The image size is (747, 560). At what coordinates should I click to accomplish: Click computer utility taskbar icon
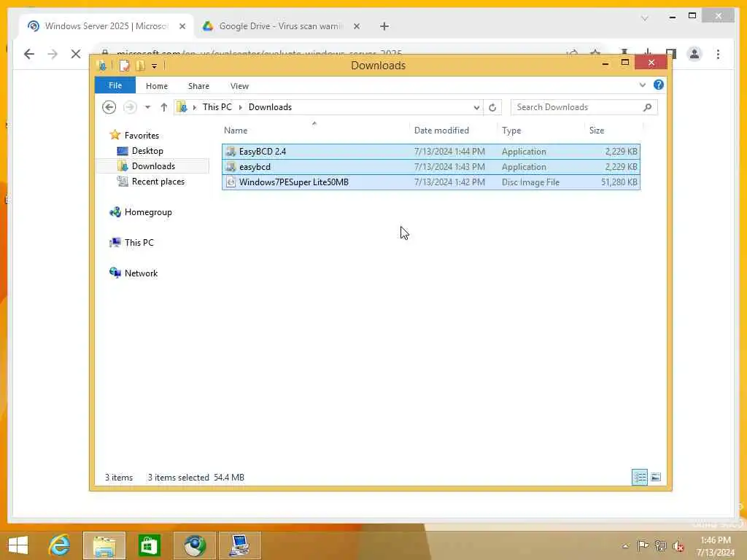pos(239,545)
